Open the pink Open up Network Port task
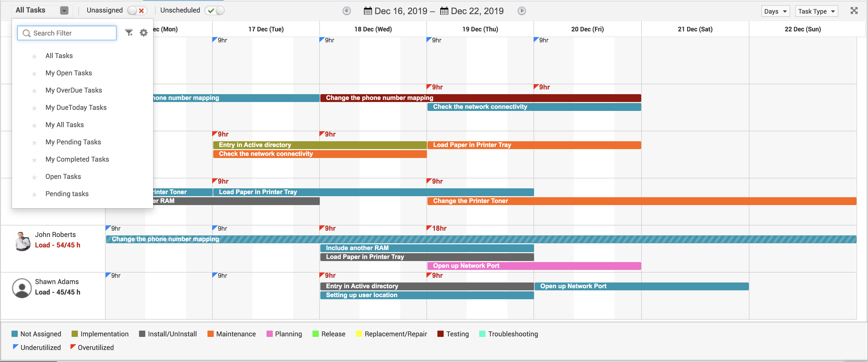Screen dimensions: 868x362 (534, 265)
